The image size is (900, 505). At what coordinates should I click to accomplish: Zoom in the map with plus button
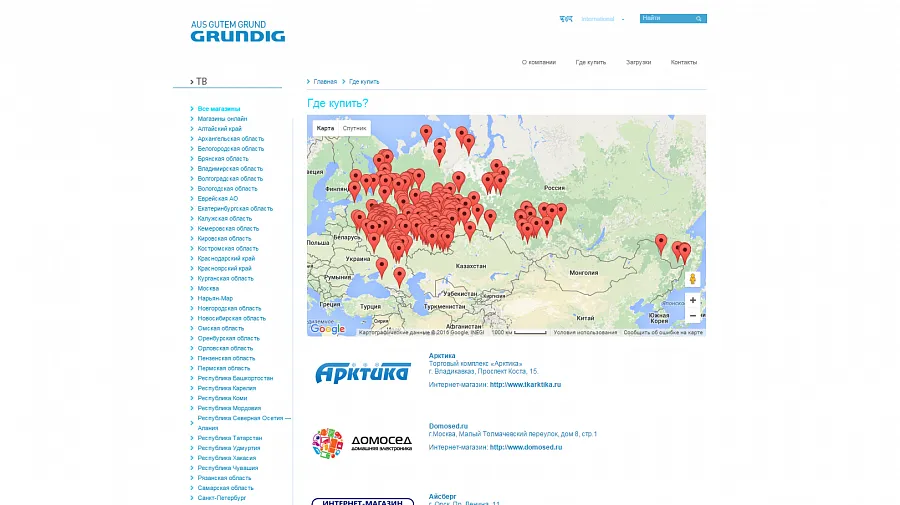(693, 300)
